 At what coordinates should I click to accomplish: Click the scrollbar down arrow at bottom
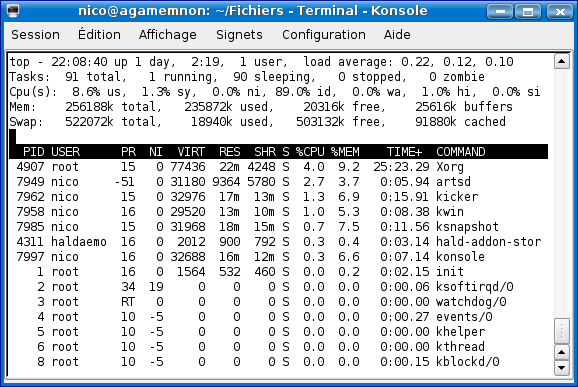point(561,368)
